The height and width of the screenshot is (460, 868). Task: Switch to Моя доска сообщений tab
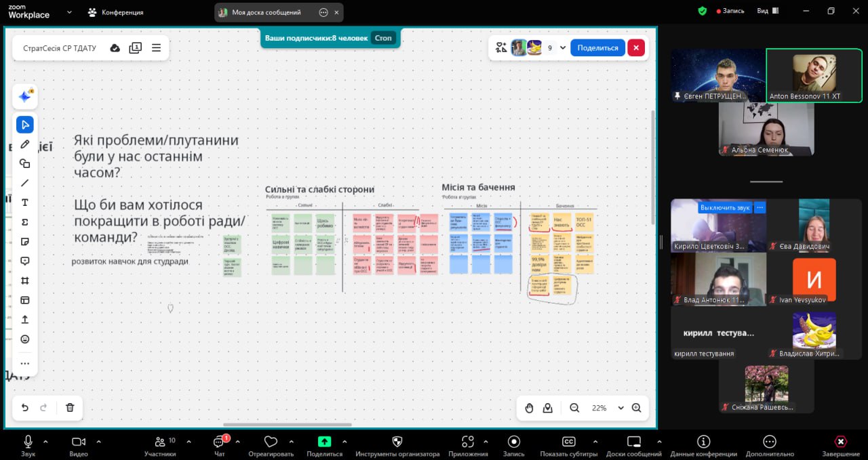coord(266,12)
